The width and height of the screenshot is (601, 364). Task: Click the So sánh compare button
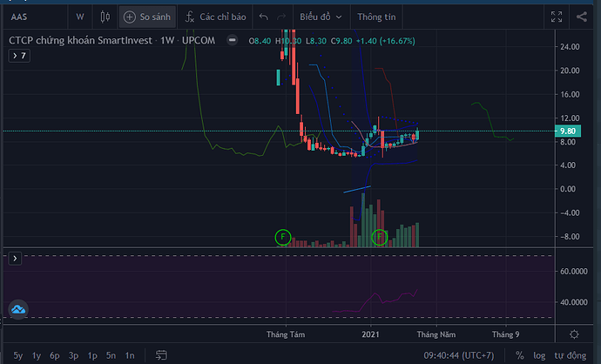147,17
